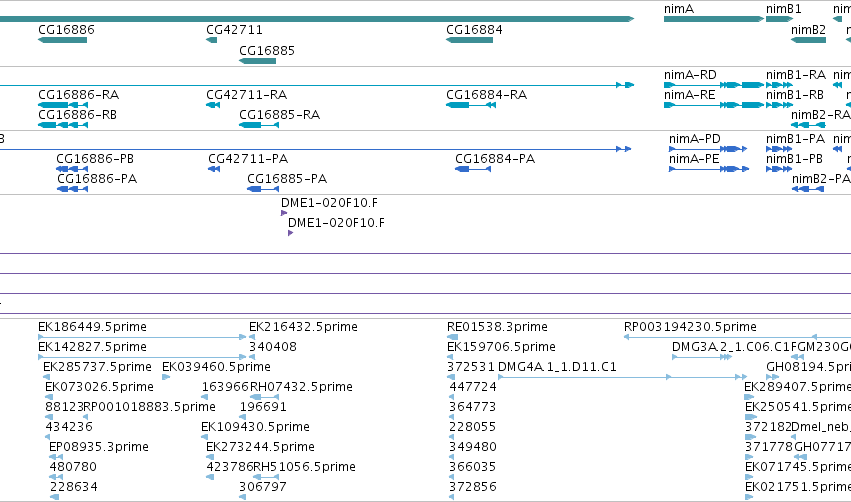Click feature 372856

(x=473, y=487)
